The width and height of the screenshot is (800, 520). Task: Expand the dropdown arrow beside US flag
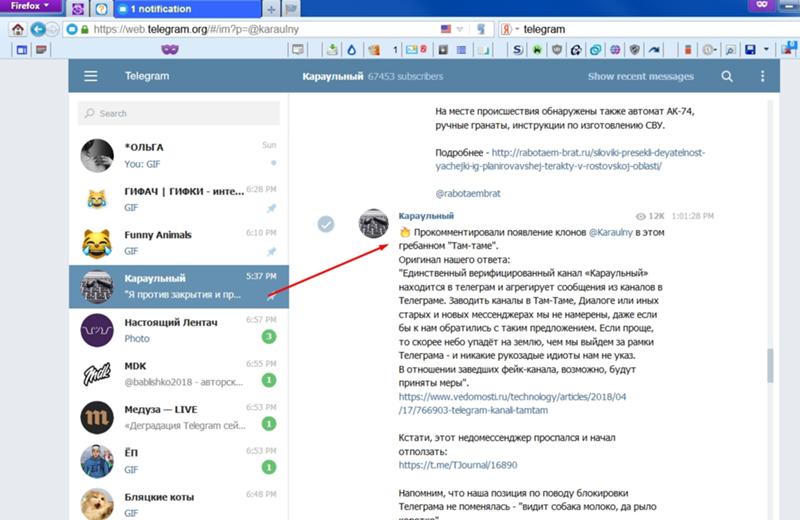pos(460,30)
